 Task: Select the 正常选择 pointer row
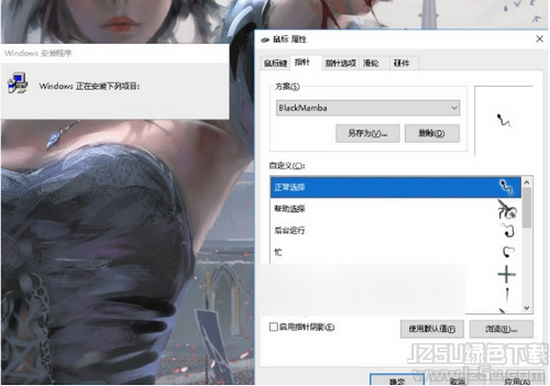(396, 187)
